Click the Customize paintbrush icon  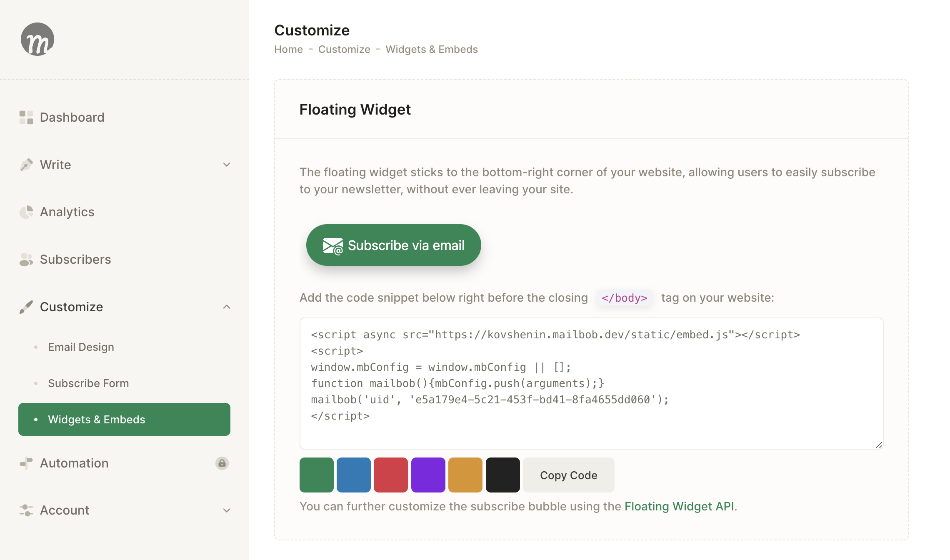26,307
